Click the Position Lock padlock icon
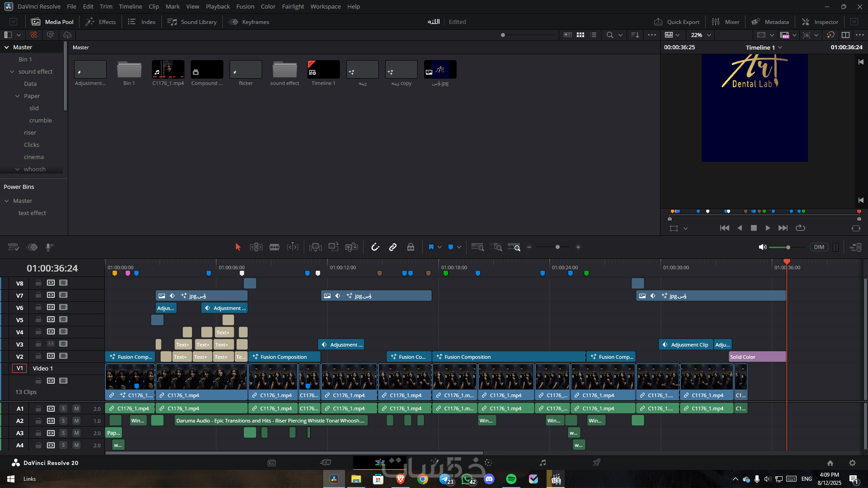Image resolution: width=868 pixels, height=488 pixels. click(x=410, y=247)
